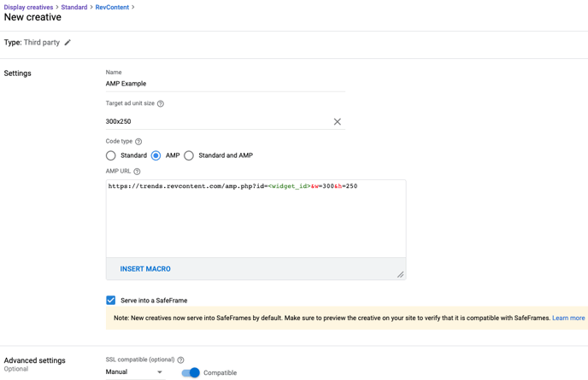Click the INSERT MACRO button
The height and width of the screenshot is (380, 588).
(x=145, y=269)
